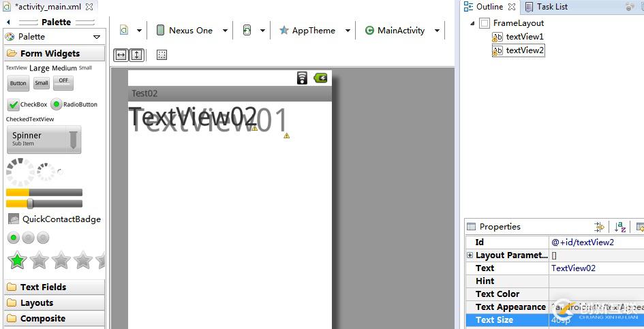Viewport: 644px width, 329px height.
Task: Select the RadioButton widget in palette
Action: [x=74, y=104]
